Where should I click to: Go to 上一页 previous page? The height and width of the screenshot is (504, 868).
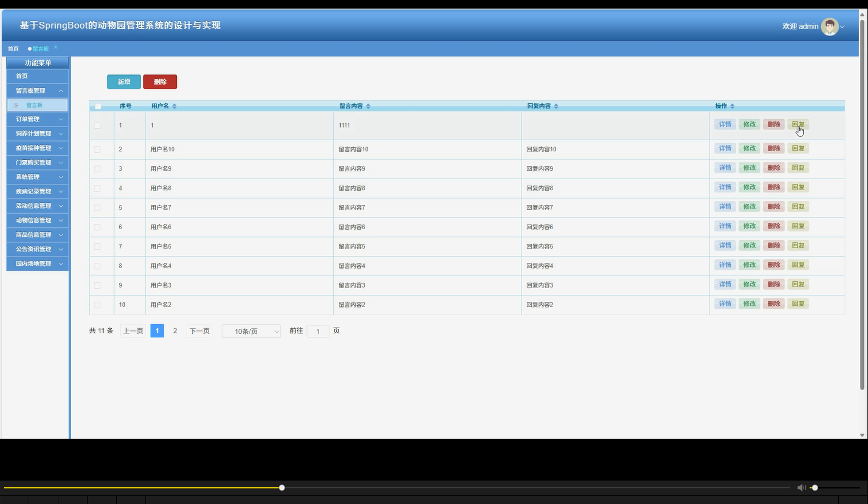(133, 331)
